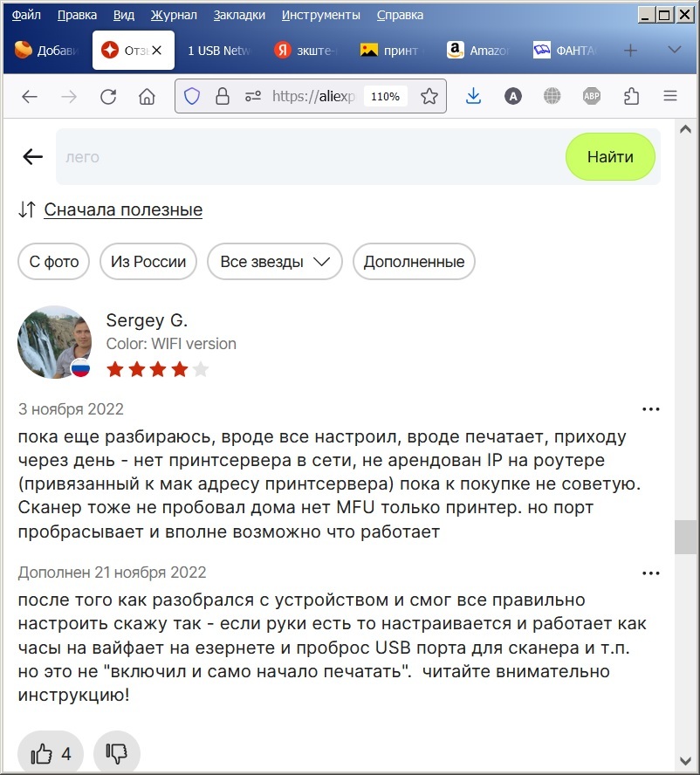This screenshot has width=700, height=775.
Task: Click the search field with "лего" placeholder
Action: point(311,157)
